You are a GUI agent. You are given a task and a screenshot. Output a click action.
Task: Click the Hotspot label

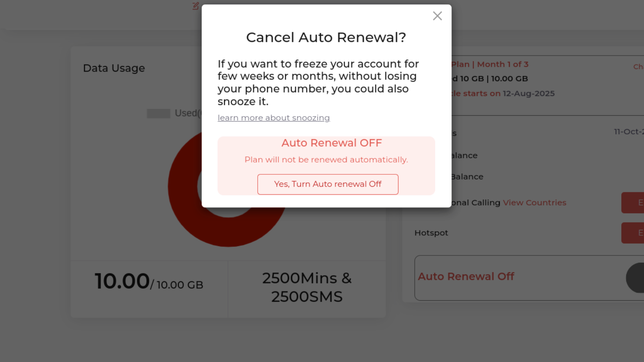click(431, 233)
